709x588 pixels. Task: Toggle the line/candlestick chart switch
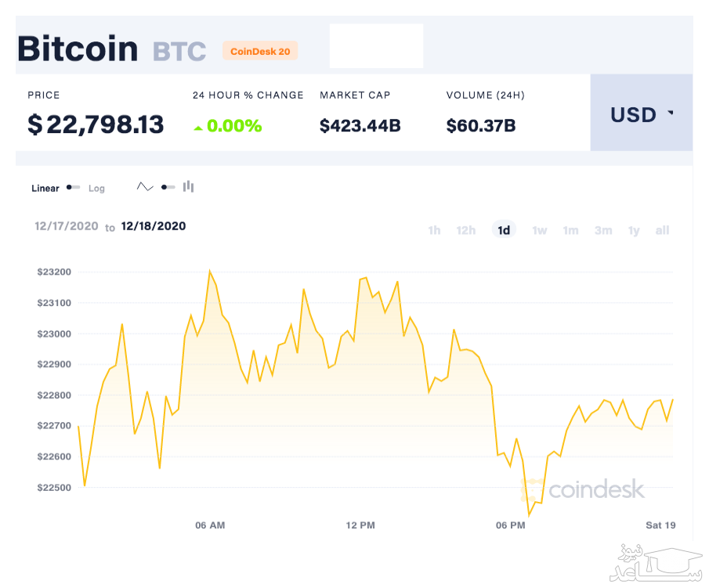click(168, 187)
